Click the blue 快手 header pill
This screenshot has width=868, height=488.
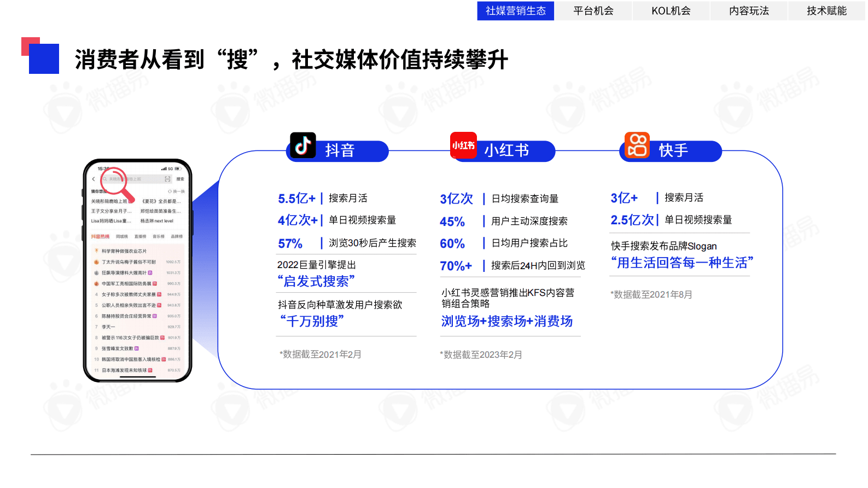point(671,151)
